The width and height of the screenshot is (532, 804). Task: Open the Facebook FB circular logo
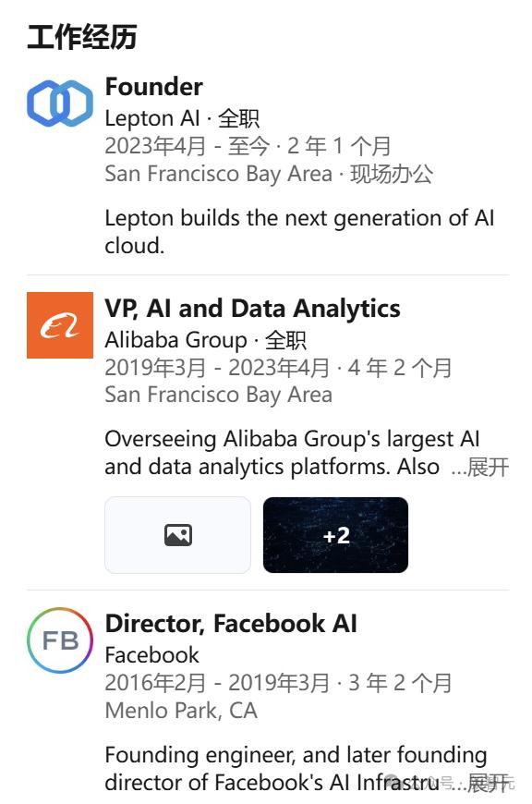point(60,640)
